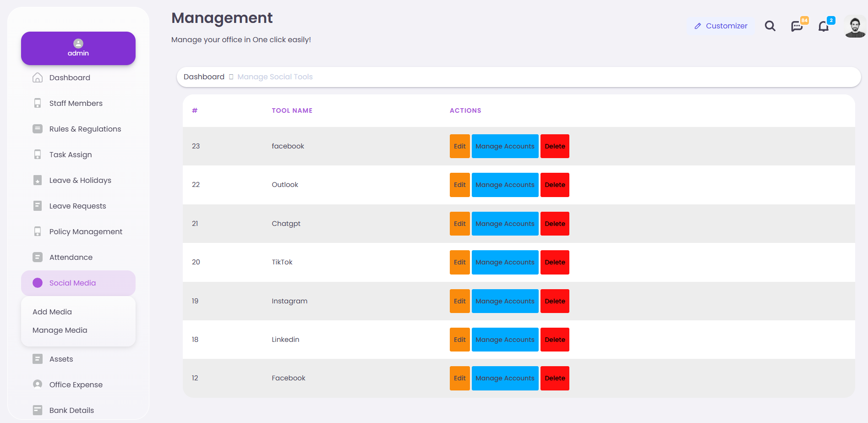Click the Policy Management sidebar icon

pyautogui.click(x=38, y=231)
